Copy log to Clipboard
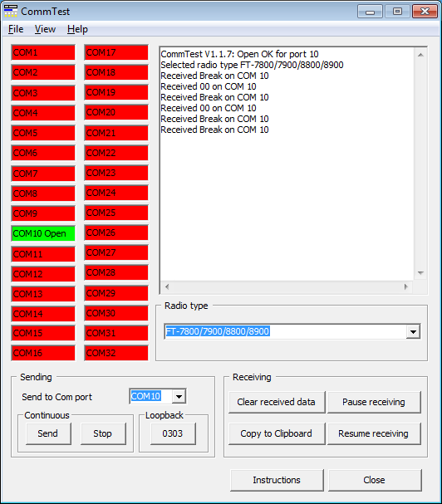The height and width of the screenshot is (504, 442). pyautogui.click(x=277, y=433)
